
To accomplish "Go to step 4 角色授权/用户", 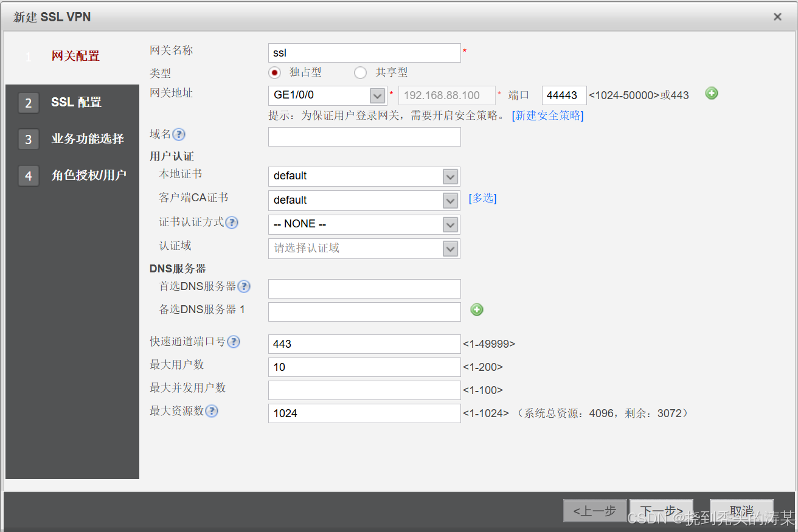I will point(72,176).
